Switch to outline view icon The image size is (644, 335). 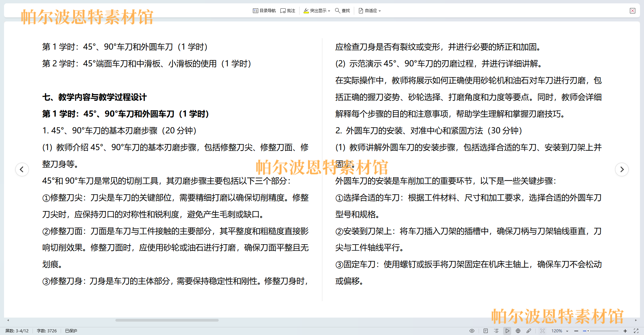pos(496,331)
